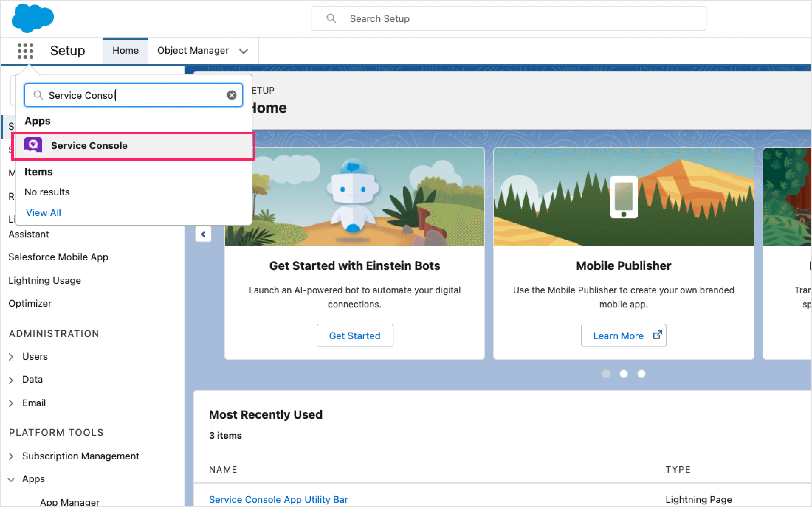Collapse the panel using the left arrow icon
The height and width of the screenshot is (507, 812).
(203, 234)
